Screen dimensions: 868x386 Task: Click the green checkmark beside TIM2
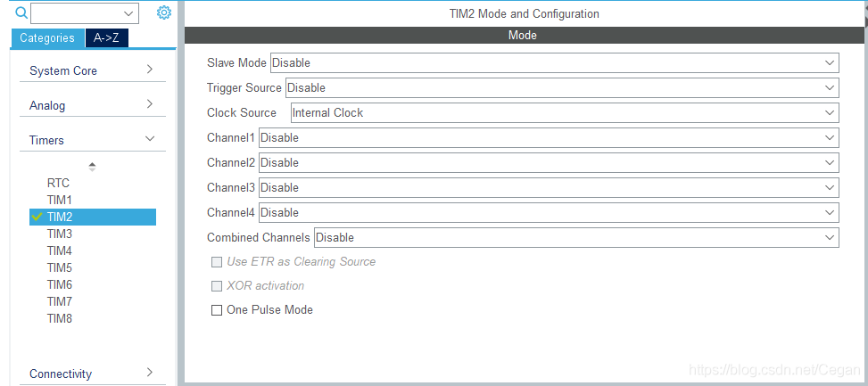37,217
